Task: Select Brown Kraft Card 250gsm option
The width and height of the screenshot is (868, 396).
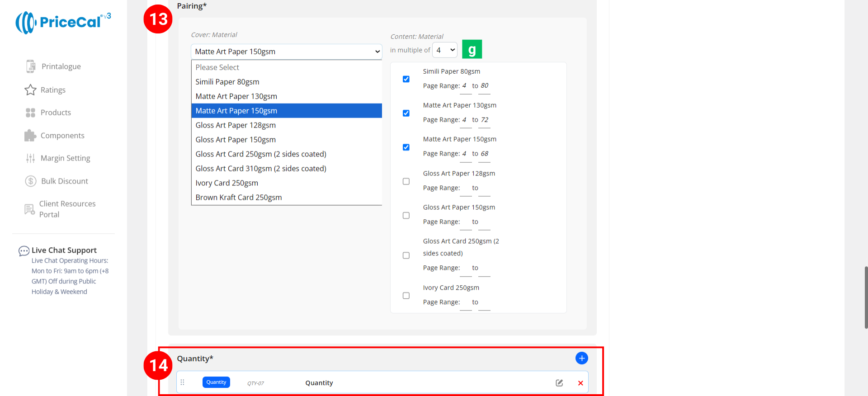Action: [239, 198]
